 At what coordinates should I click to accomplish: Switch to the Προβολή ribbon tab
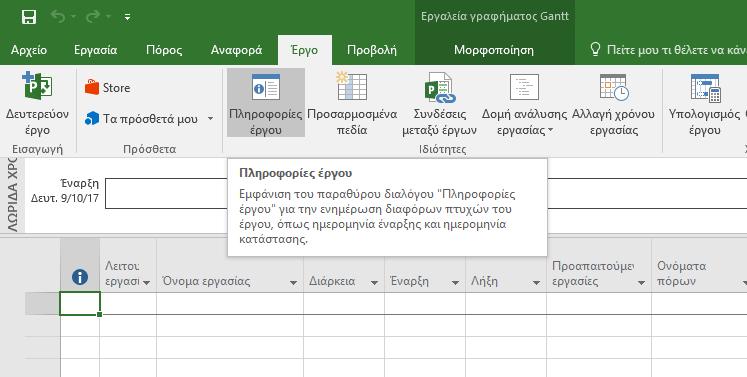coord(372,50)
